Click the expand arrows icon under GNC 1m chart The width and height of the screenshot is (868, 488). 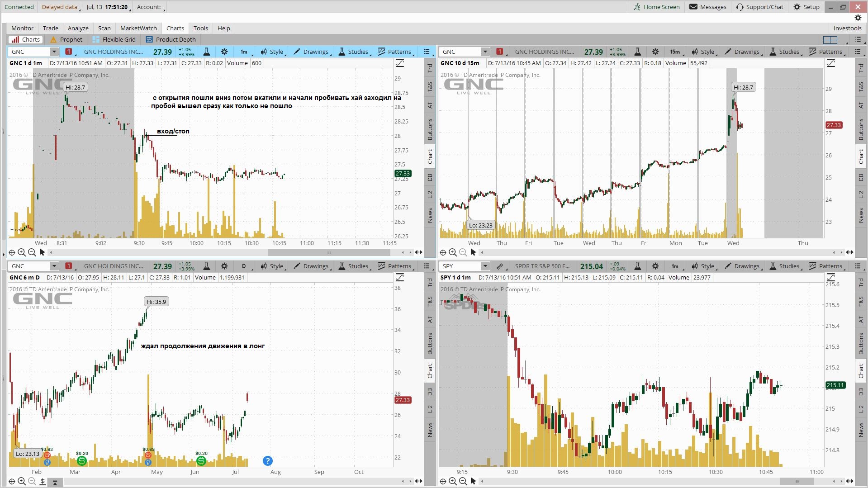point(418,252)
